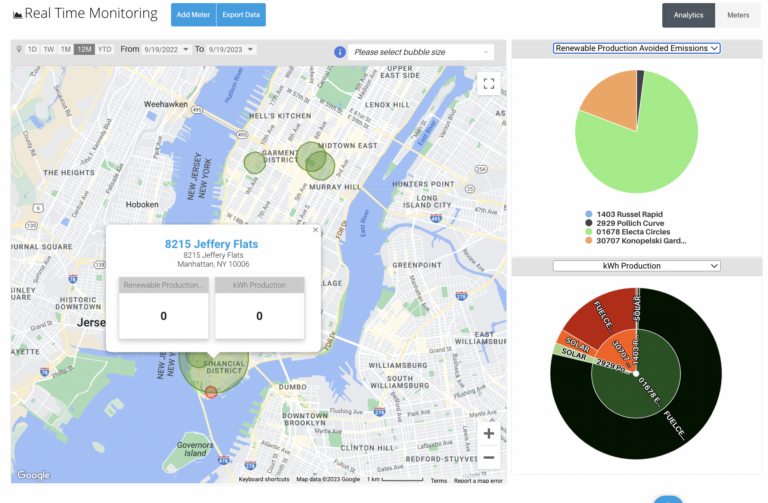Image resolution: width=768 pixels, height=503 pixels.
Task: Expand the kWh Production chart selector
Action: pyautogui.click(x=636, y=266)
